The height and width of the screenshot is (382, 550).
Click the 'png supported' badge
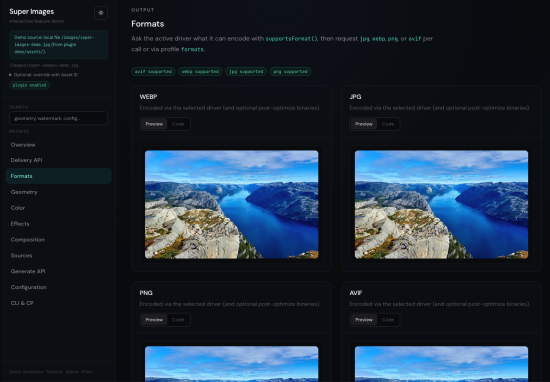coord(290,72)
